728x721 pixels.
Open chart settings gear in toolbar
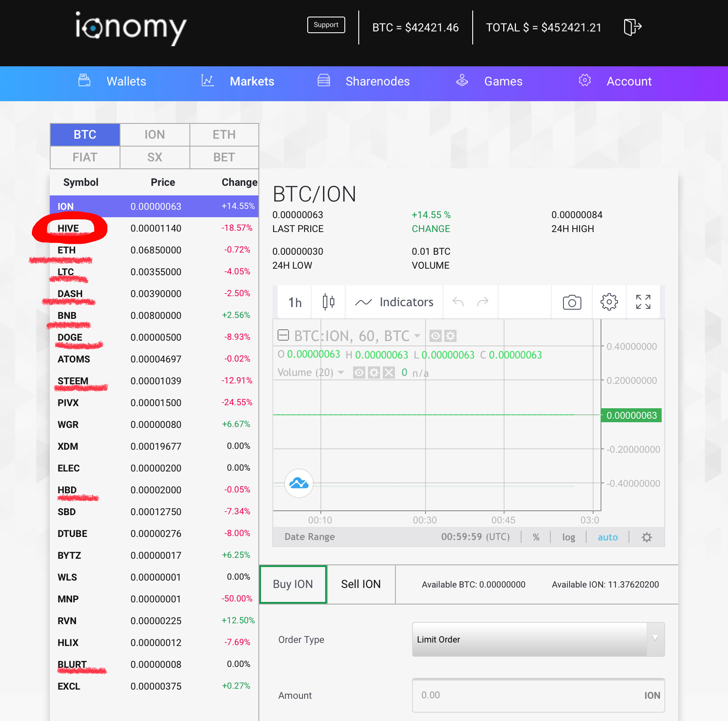pyautogui.click(x=609, y=302)
